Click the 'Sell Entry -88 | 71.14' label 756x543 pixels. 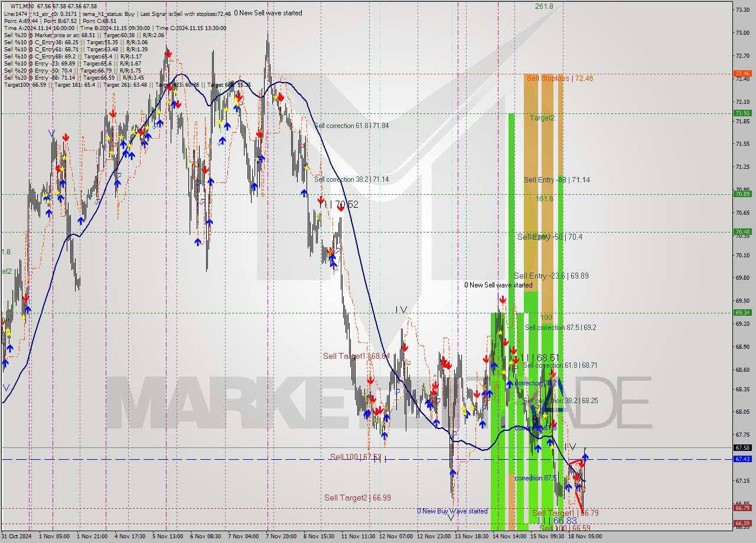556,180
